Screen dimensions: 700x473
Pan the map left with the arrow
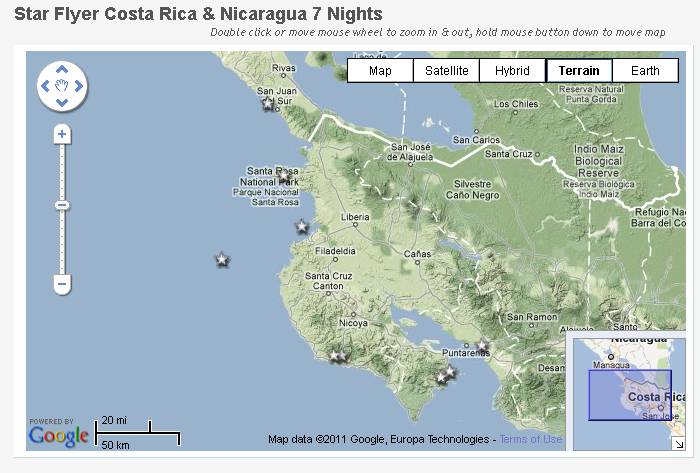tap(46, 87)
